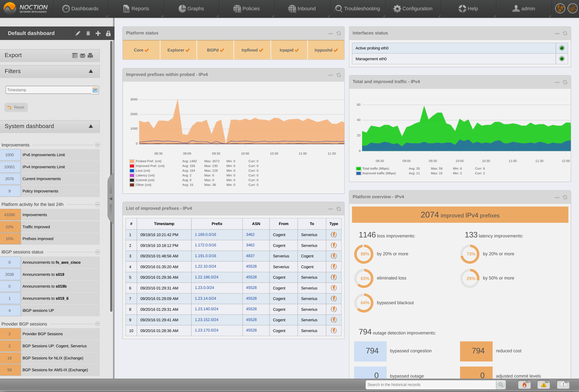The height and width of the screenshot is (392, 579).
Task: Click the IPv4 prefix link 1.169.0/16
Action: (206, 234)
